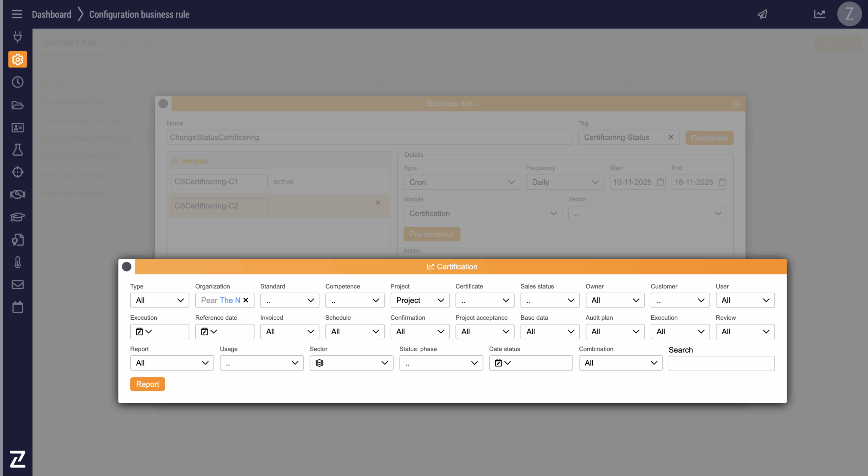Expand the Project dropdown
Screen dimensions: 868x476
419,300
